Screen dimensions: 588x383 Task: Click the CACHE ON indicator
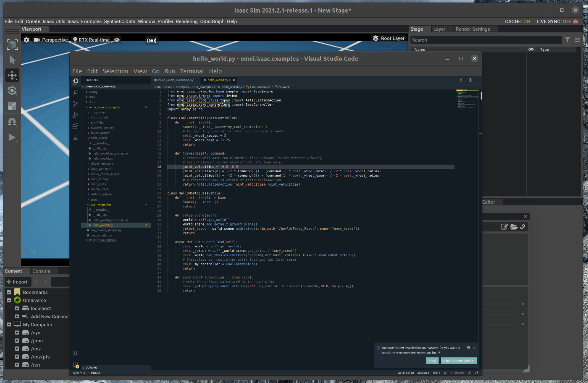point(517,21)
